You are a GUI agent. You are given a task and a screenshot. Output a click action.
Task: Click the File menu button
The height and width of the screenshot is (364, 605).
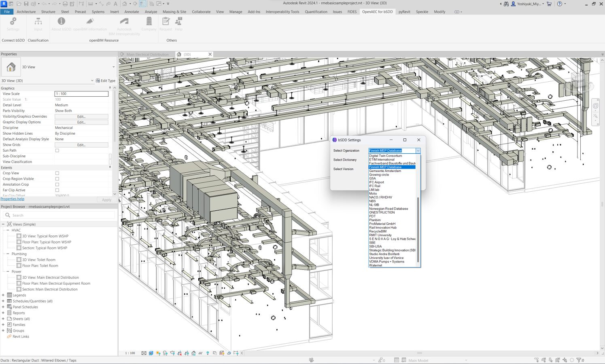[7, 12]
